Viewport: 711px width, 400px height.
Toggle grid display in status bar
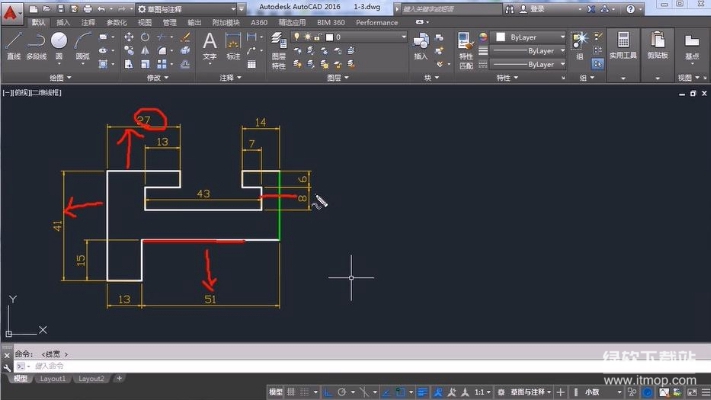pyautogui.click(x=291, y=392)
